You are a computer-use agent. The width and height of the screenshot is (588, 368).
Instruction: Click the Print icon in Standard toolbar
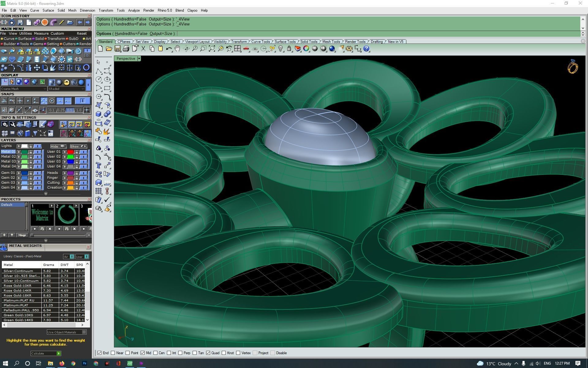(126, 49)
